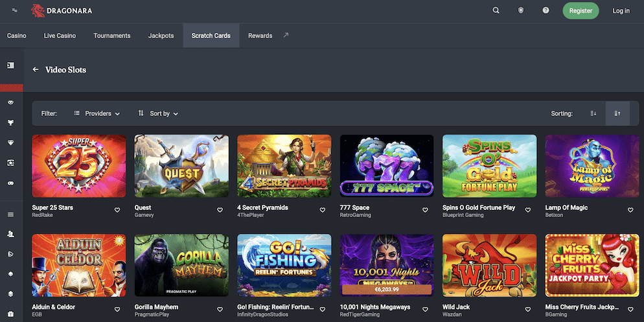The width and height of the screenshot is (644, 322).
Task: Go back using arrow beside Video Slots
Action: (x=36, y=70)
